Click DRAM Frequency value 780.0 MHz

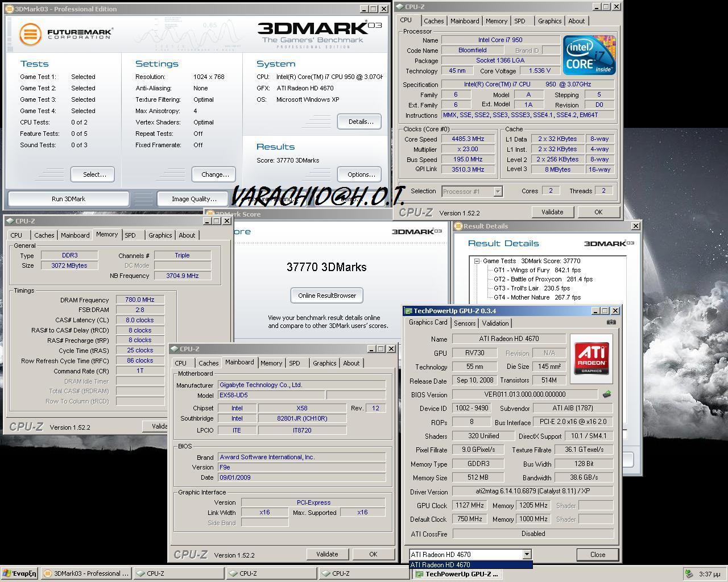[140, 300]
